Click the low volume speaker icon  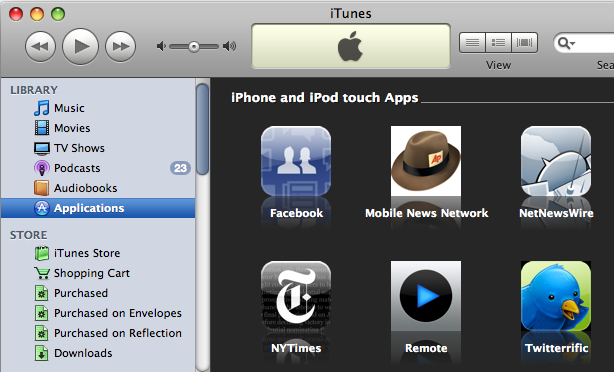[161, 47]
